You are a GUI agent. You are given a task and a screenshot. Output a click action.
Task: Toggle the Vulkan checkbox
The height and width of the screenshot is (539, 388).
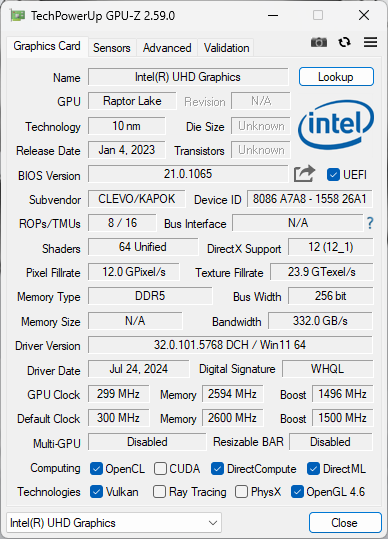(96, 492)
